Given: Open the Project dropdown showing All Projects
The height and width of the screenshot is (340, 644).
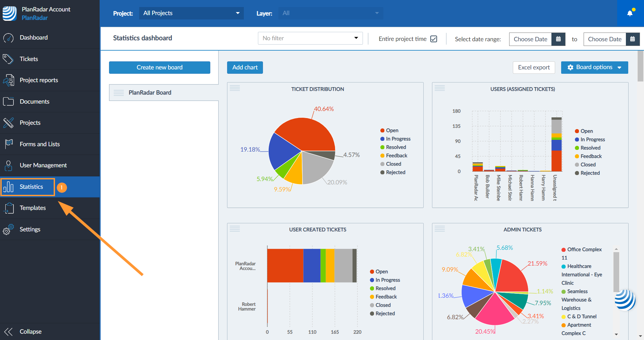Looking at the screenshot, I should (x=191, y=13).
